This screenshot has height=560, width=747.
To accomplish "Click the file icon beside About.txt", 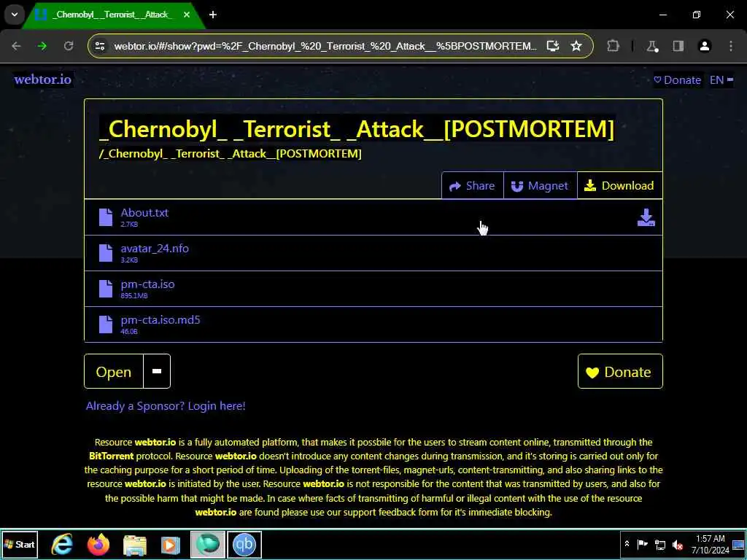I will point(106,217).
